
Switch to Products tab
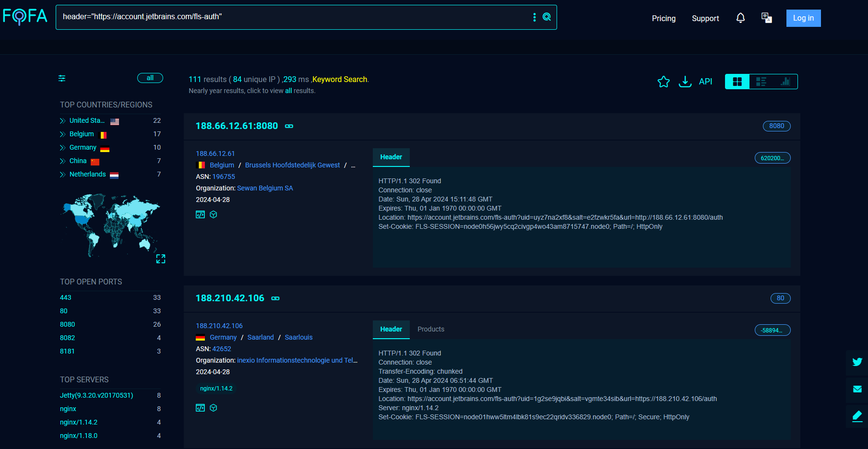(431, 329)
